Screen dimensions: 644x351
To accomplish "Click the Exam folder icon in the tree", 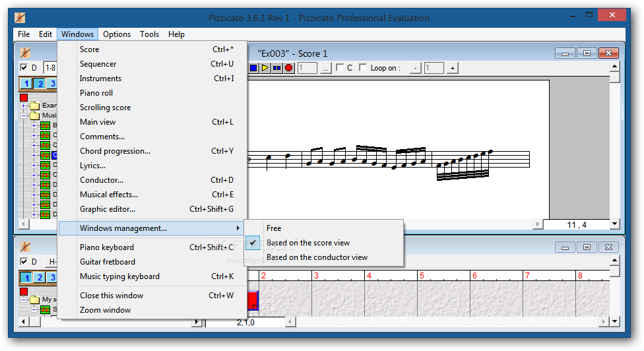I will [x=35, y=106].
